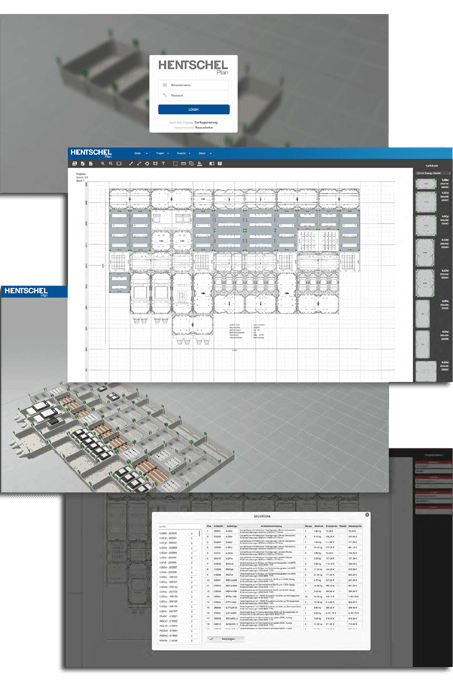Open the enclosure category dropdown in right panel
The width and height of the screenshot is (453, 684).
tap(433, 173)
